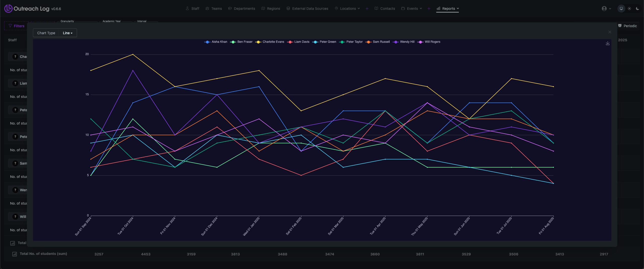The width and height of the screenshot is (644, 269).
Task: Click the plus icon next to Events
Action: click(x=429, y=9)
